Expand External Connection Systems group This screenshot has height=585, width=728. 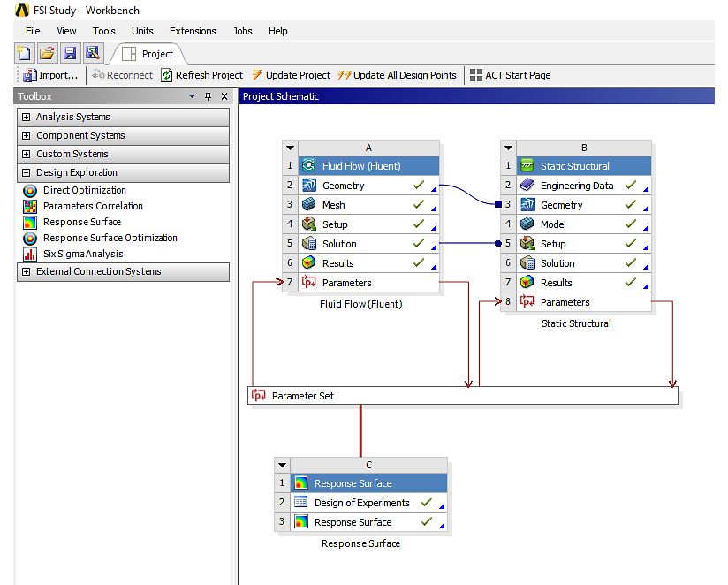tap(26, 271)
